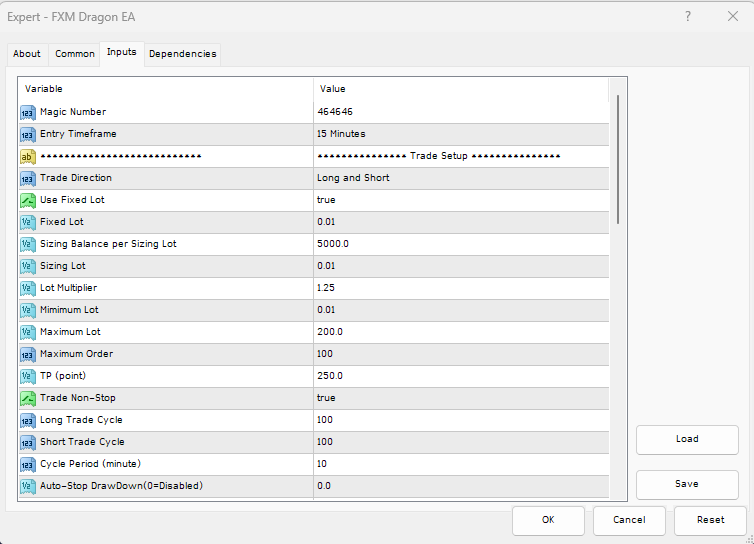Switch to the About tab
Viewport: 754px width, 544px height.
(27, 54)
